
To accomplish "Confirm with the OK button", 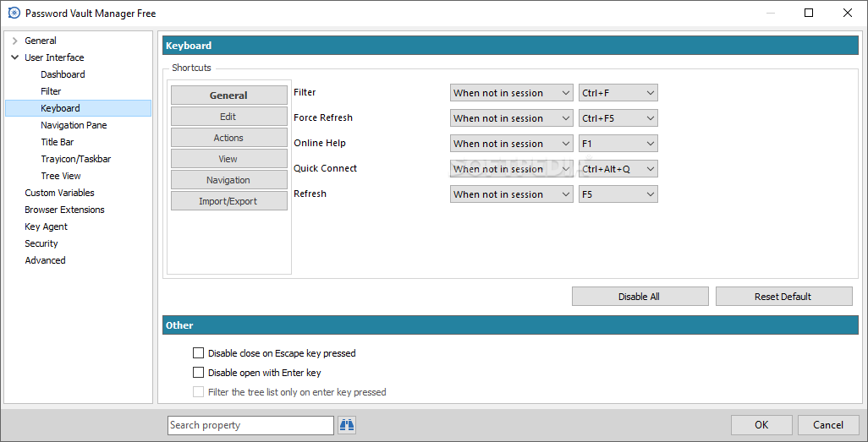I will click(x=761, y=425).
